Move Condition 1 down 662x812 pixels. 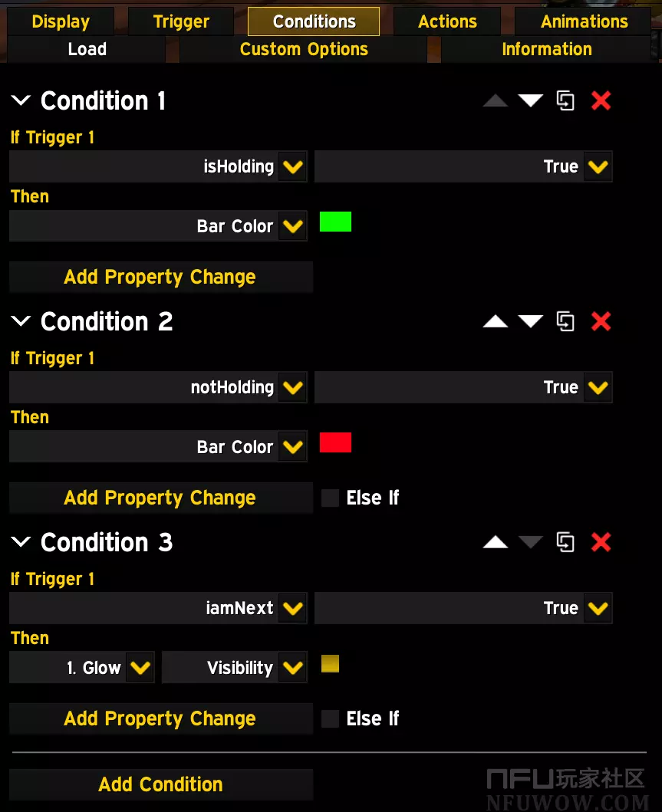coord(530,100)
